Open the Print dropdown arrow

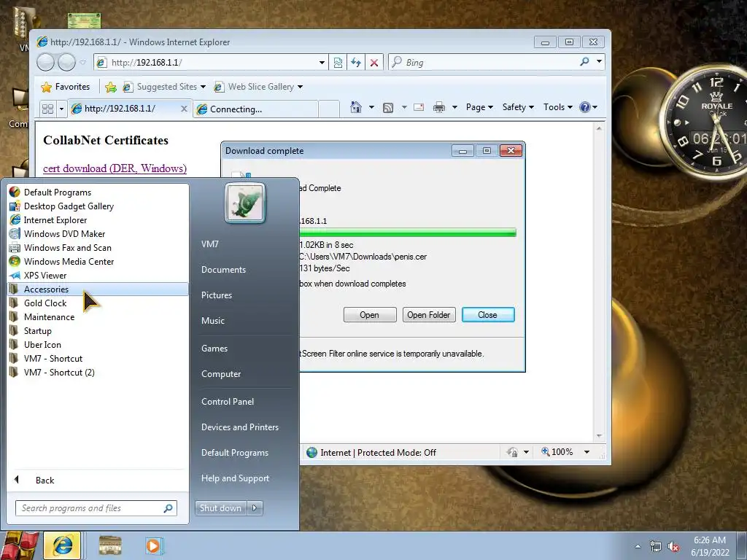[454, 107]
